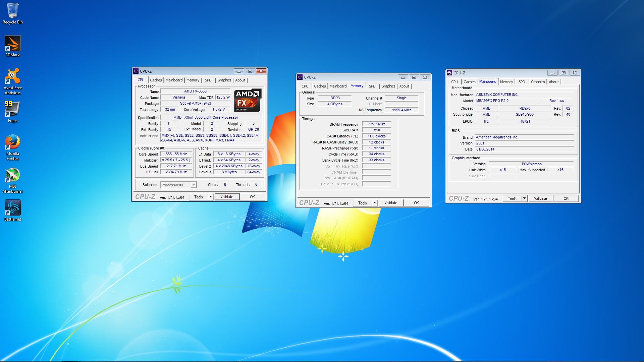This screenshot has width=644, height=362.
Task: Switch to CPU tab in middle CPU-Z window
Action: [305, 86]
